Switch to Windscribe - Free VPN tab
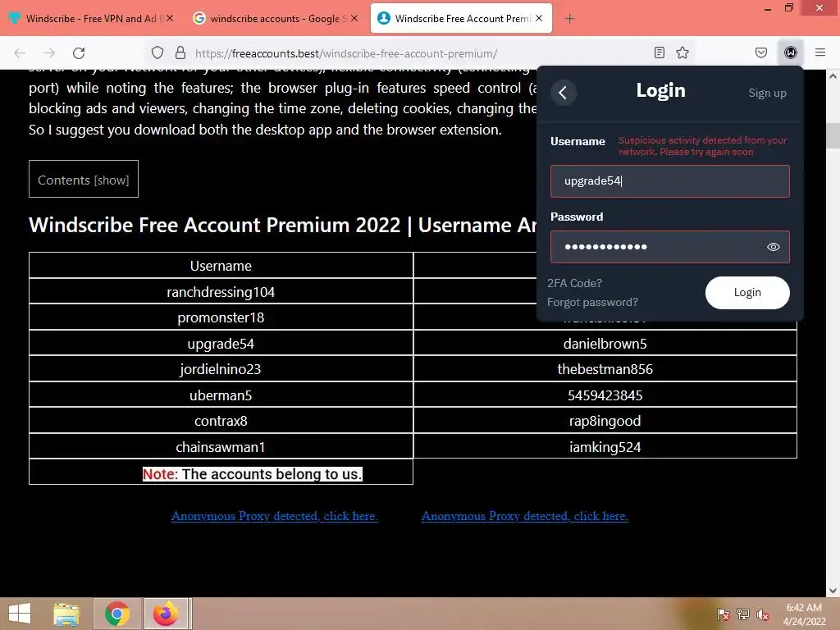 coord(92,18)
